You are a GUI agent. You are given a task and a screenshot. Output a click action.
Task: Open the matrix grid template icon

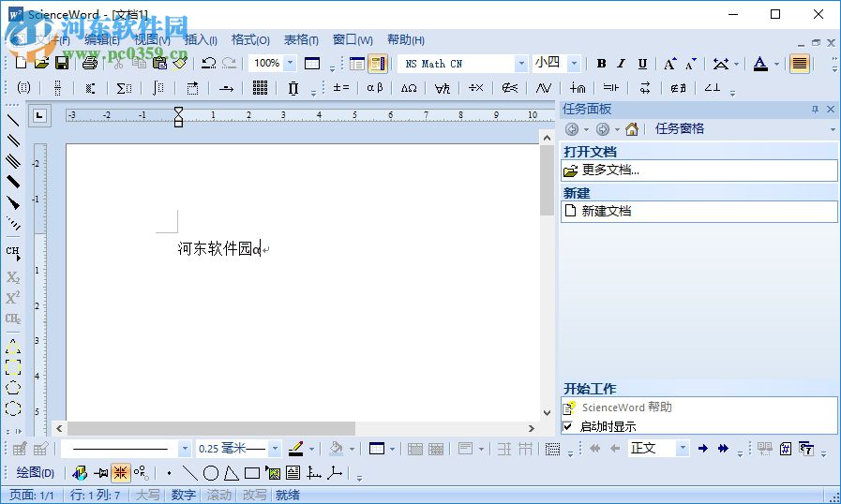pyautogui.click(x=260, y=88)
